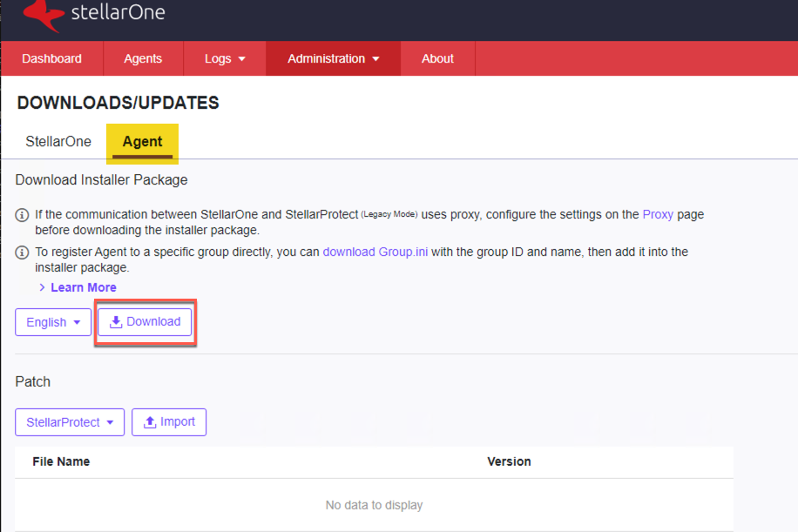Click the download Group.ini link
Screen dimensions: 798x532
click(x=375, y=252)
